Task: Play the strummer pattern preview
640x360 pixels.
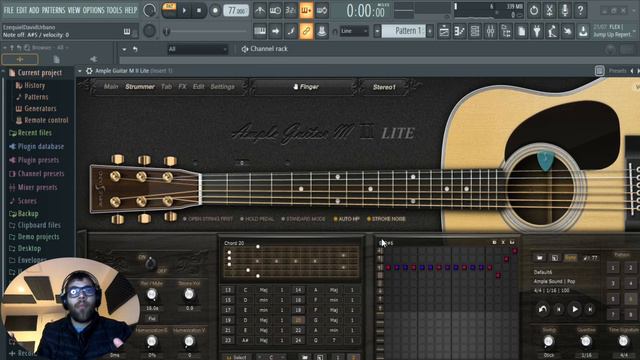Action: (x=575, y=309)
